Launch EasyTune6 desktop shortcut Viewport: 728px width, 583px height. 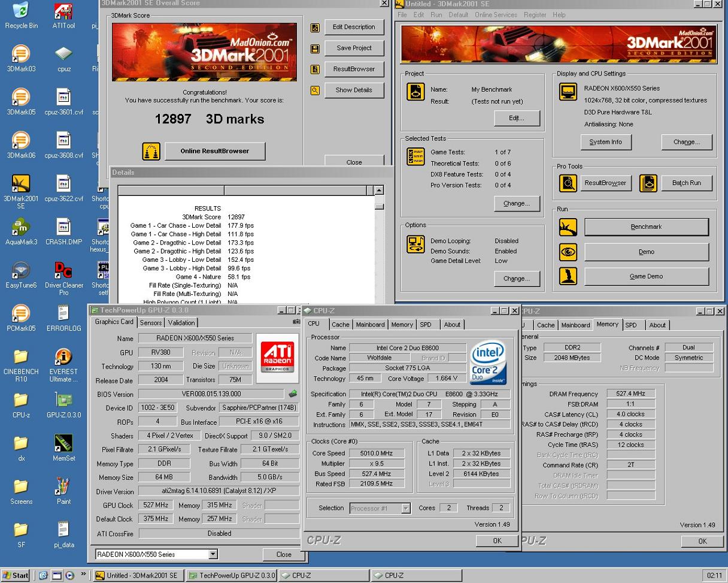[x=21, y=274]
